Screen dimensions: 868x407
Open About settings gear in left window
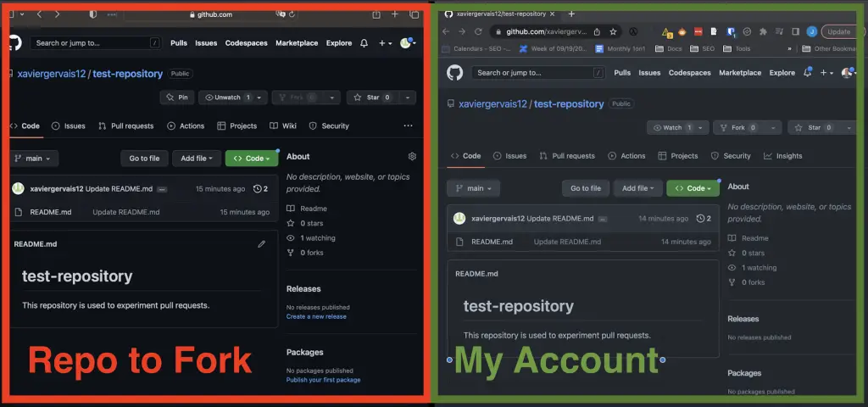(412, 157)
